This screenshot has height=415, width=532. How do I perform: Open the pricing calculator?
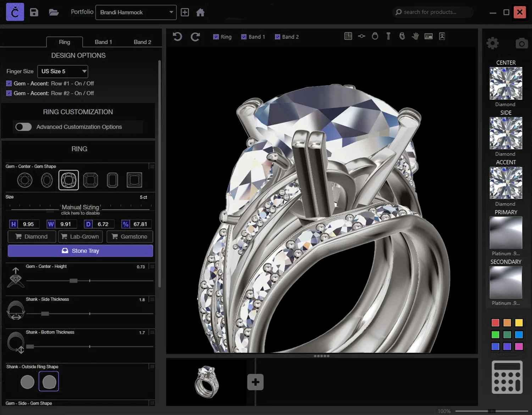[x=506, y=377]
